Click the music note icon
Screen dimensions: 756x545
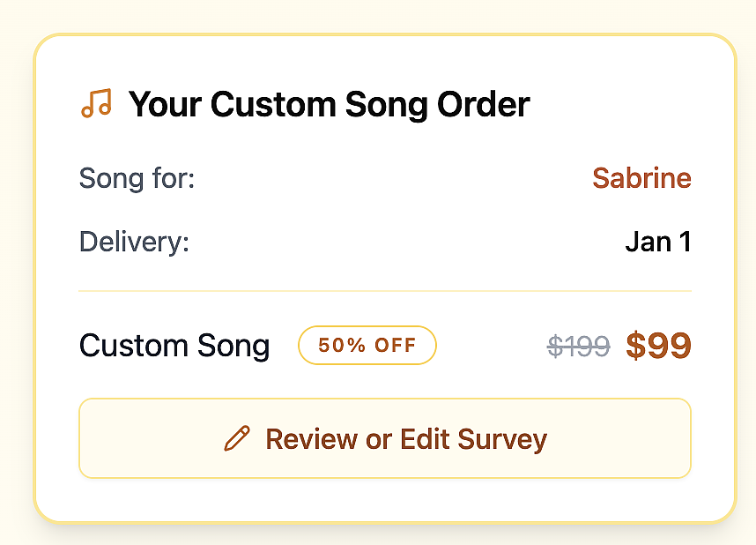[96, 103]
